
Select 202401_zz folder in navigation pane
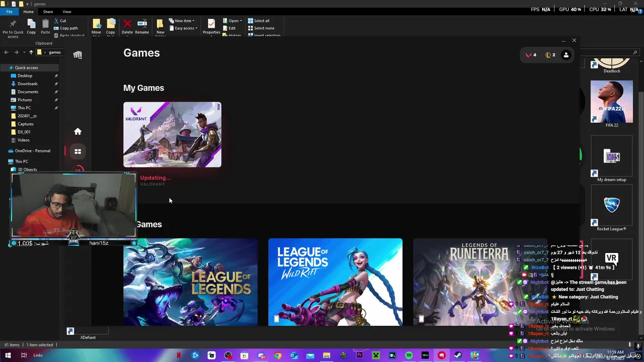27,116
